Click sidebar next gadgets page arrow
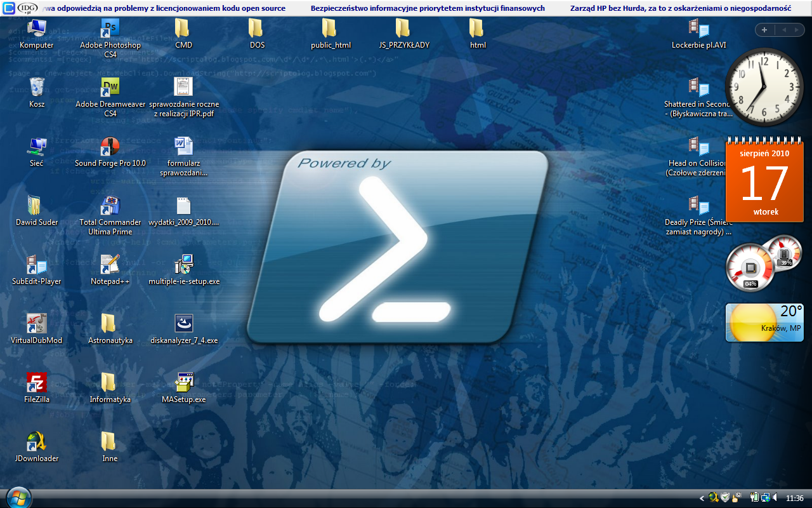812x508 pixels. (797, 30)
